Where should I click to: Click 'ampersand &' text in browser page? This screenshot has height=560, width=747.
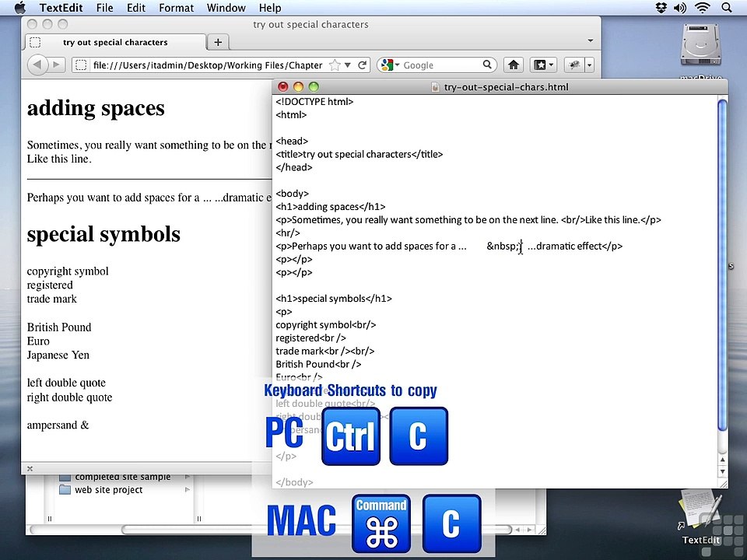point(58,425)
